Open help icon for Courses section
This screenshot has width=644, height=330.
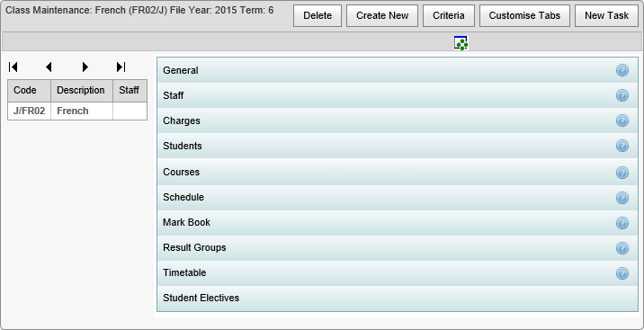point(622,173)
